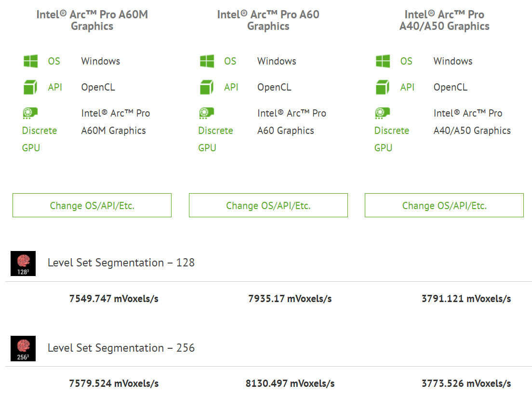Click the 7935.17 mVoxels/s result
This screenshot has height=396, width=532.
click(290, 299)
